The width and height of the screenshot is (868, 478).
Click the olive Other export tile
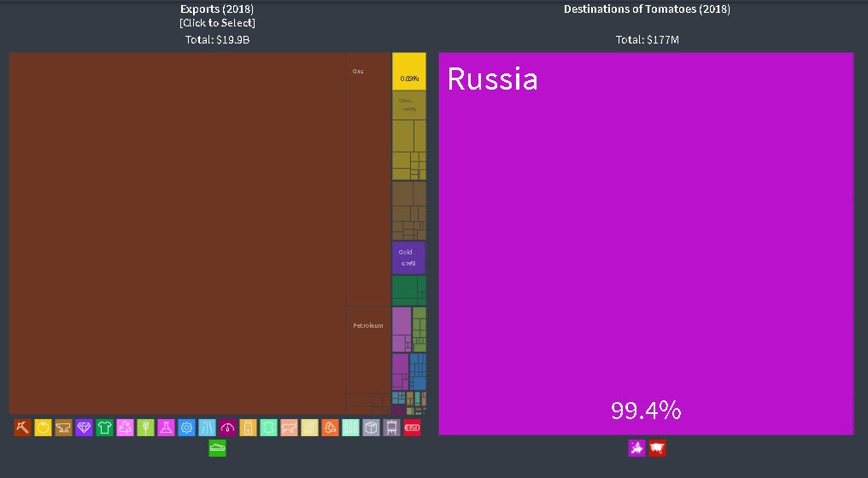click(x=409, y=105)
